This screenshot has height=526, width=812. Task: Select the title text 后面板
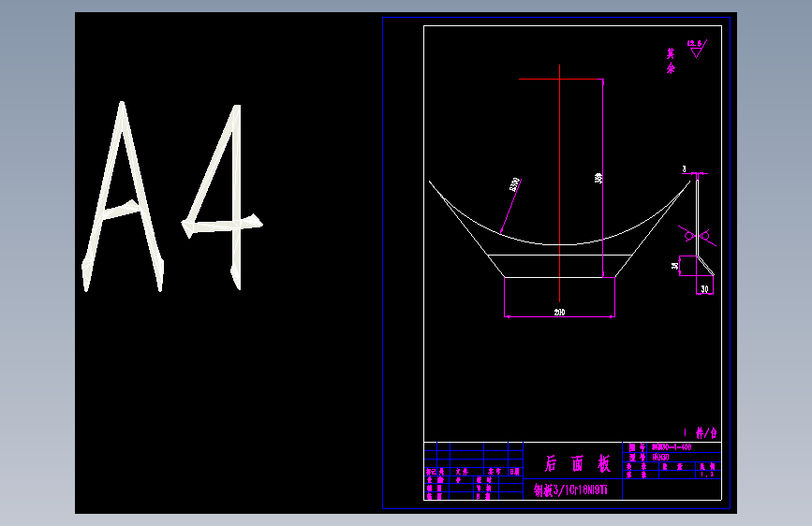click(577, 464)
